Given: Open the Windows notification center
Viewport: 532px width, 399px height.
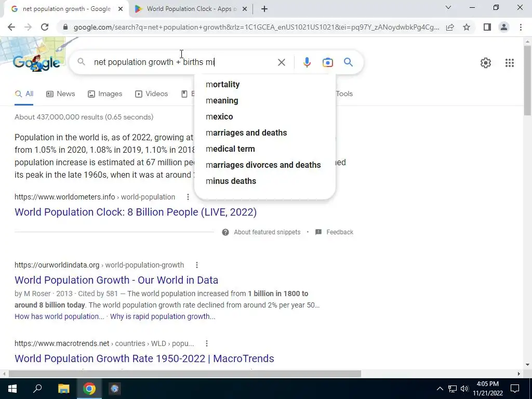Looking at the screenshot, I should [x=515, y=389].
